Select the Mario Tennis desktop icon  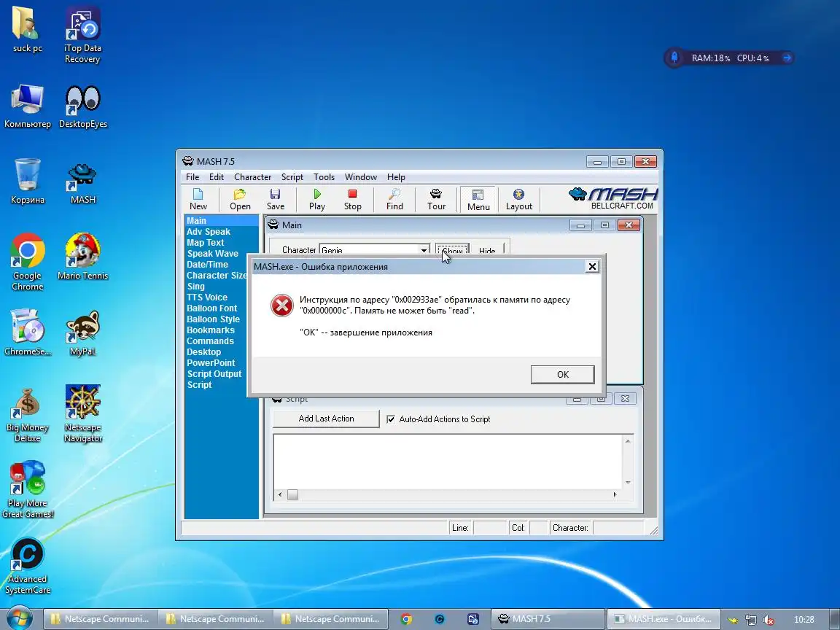[82, 256]
